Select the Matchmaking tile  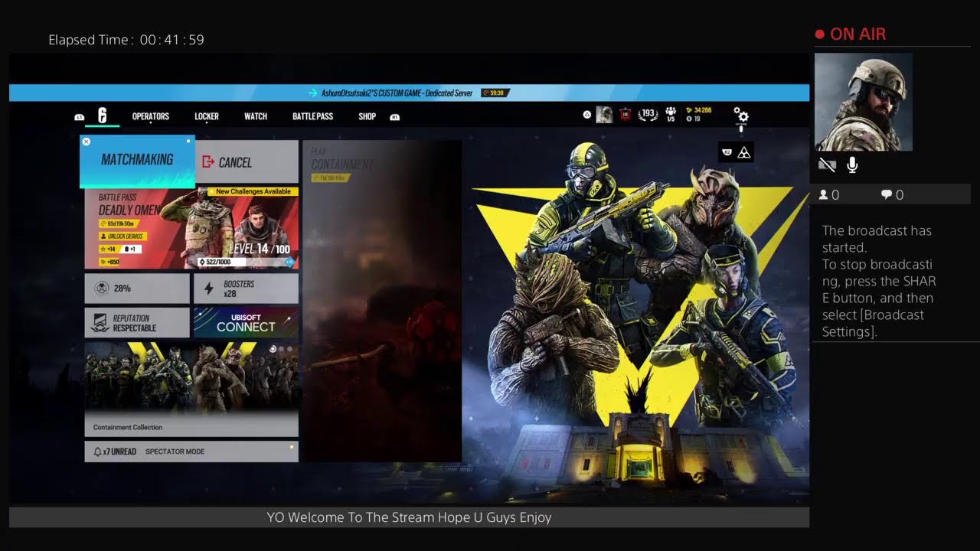[137, 161]
